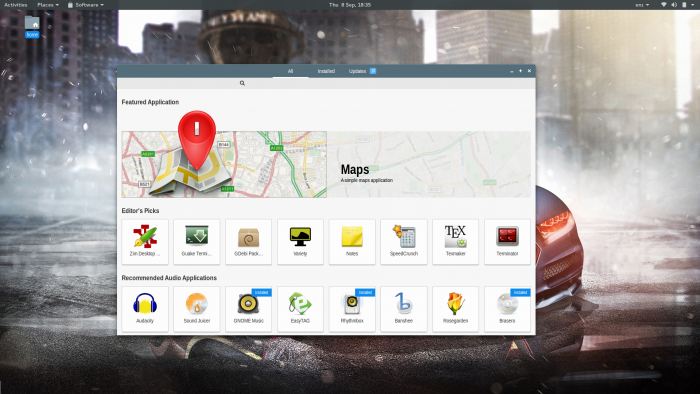Open the Software application menu
This screenshot has height=394, width=700.
click(x=86, y=4)
